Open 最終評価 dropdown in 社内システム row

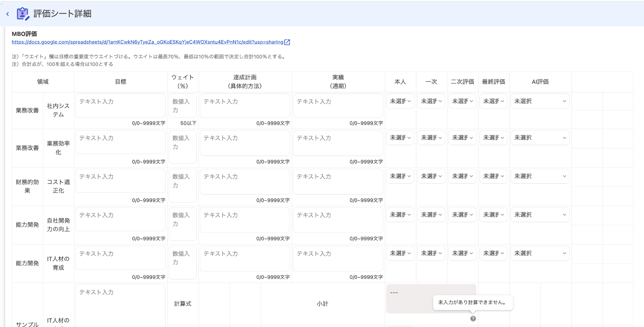[493, 101]
